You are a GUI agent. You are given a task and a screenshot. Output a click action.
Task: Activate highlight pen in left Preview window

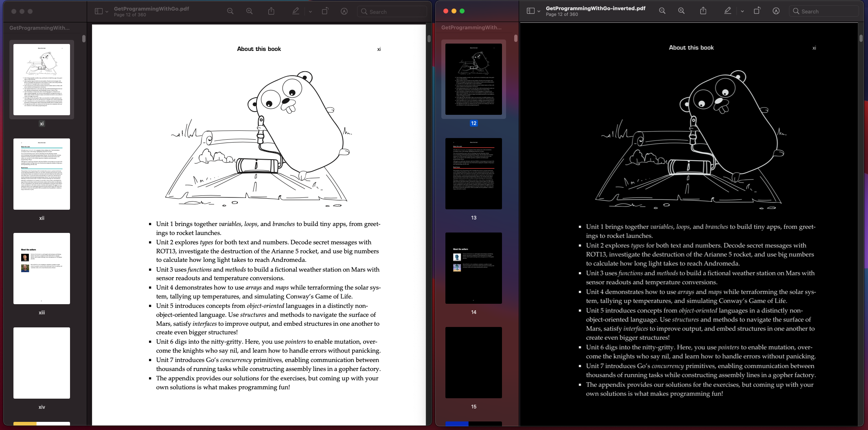(x=296, y=11)
